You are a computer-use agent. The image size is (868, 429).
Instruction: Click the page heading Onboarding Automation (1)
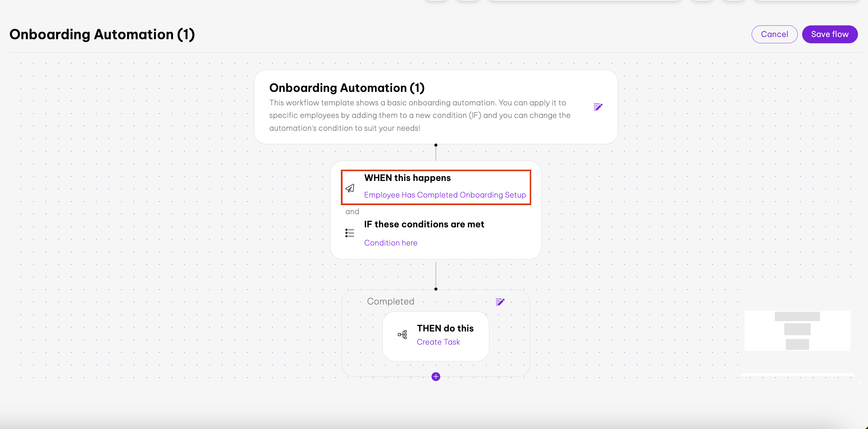(102, 34)
